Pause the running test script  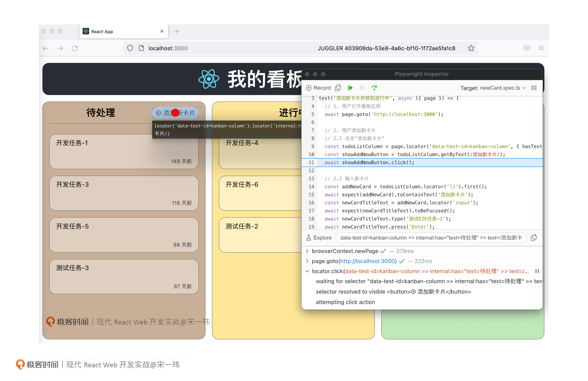pos(362,88)
